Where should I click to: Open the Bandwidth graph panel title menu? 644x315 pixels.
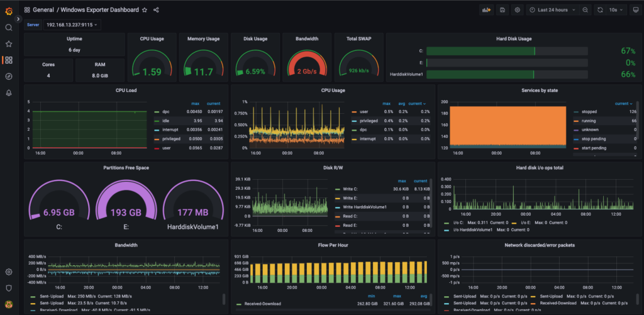[x=126, y=245]
